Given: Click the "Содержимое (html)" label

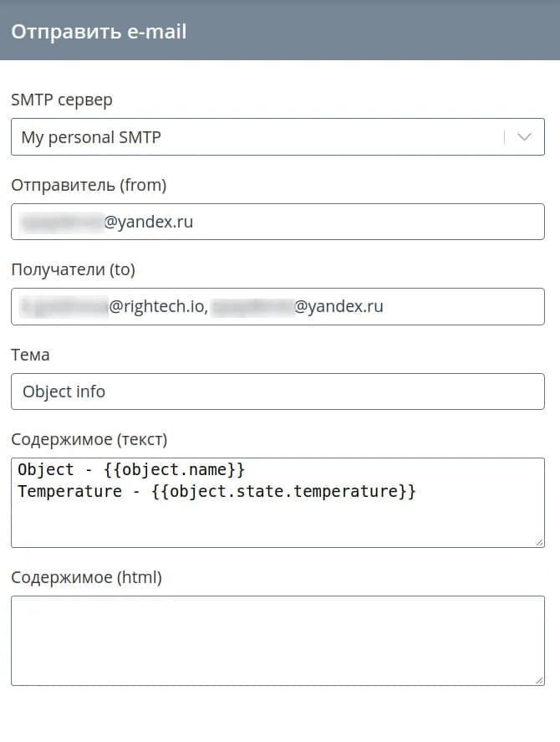Looking at the screenshot, I should point(86,577).
